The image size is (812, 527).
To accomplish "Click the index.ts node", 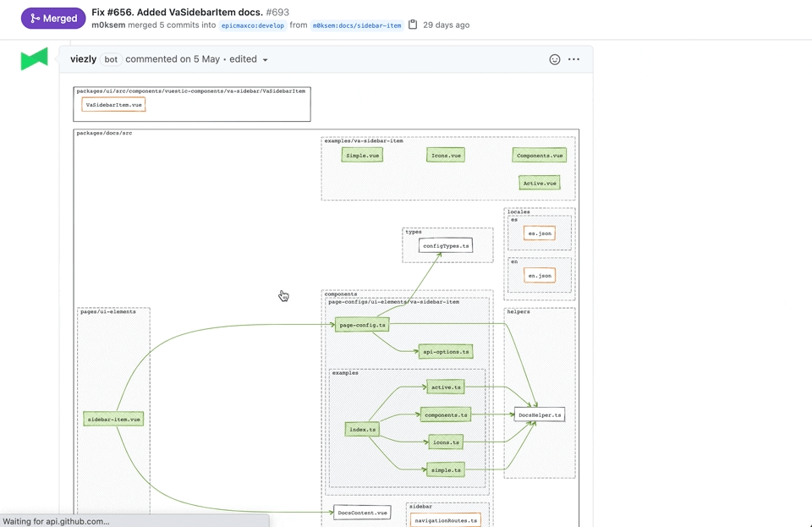I will pyautogui.click(x=362, y=430).
